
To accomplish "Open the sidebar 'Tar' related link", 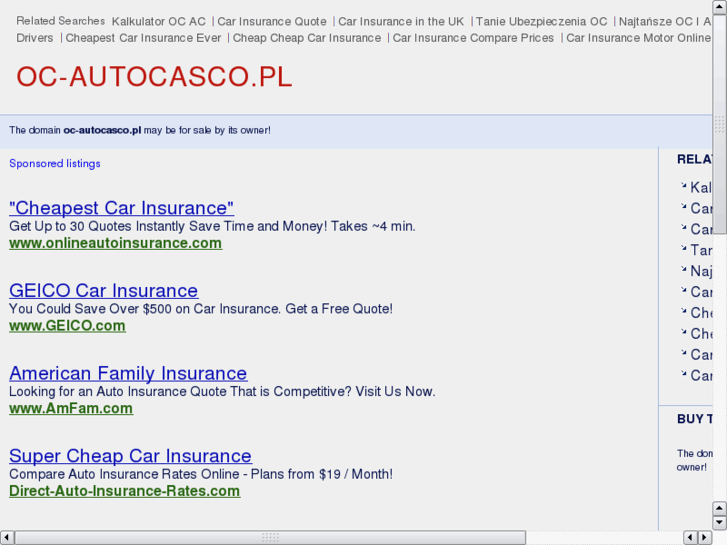I will (x=701, y=250).
